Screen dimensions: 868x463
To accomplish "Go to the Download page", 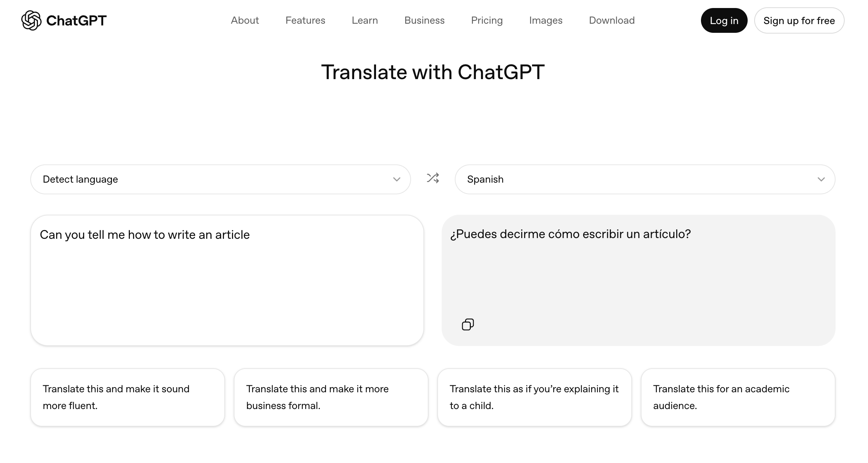I will pos(612,20).
